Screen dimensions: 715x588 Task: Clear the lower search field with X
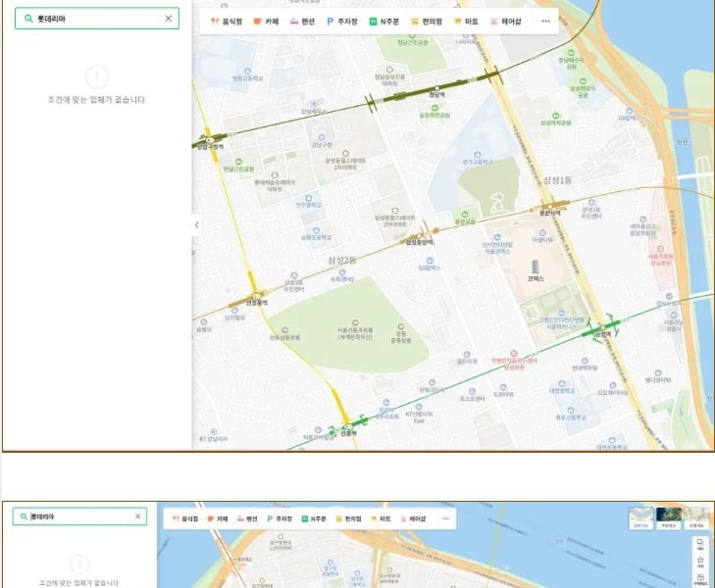point(137,516)
